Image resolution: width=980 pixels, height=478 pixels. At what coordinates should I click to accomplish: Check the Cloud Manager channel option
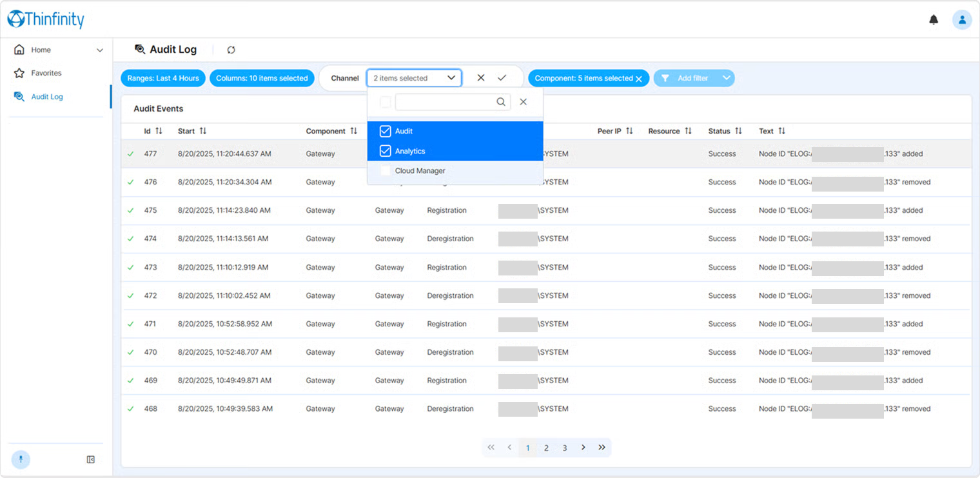pos(386,171)
